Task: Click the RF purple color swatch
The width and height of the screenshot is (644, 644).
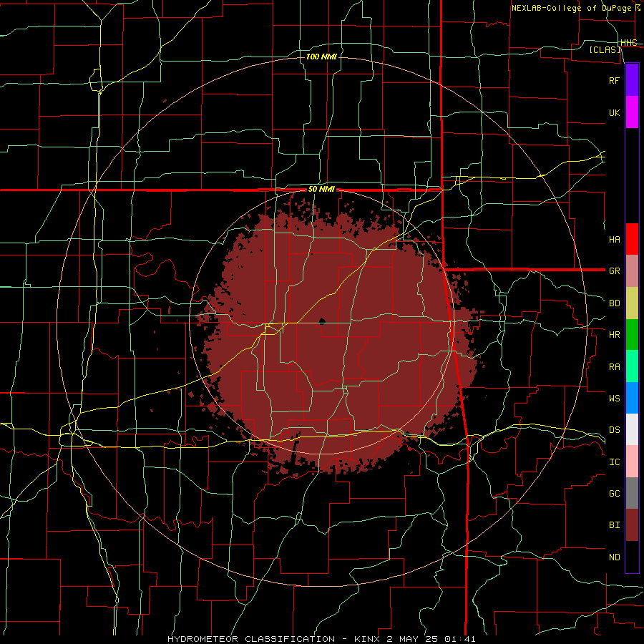Action: point(632,80)
